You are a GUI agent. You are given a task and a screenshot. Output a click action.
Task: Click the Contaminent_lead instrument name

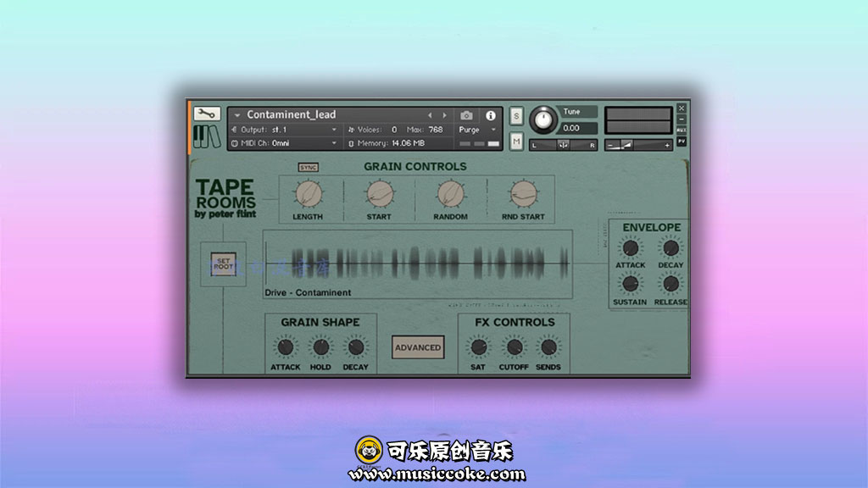tap(292, 114)
